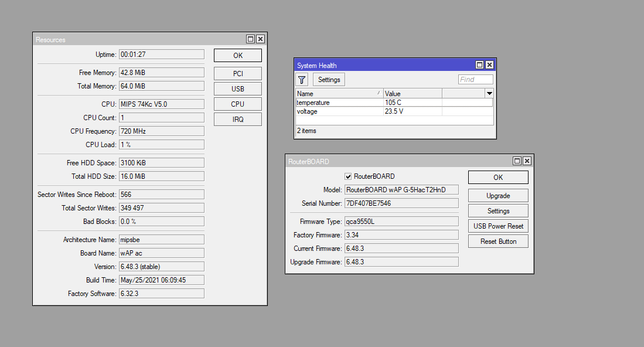The width and height of the screenshot is (644, 347).
Task: Click the Board Name field wAP ac
Action: pyautogui.click(x=161, y=253)
